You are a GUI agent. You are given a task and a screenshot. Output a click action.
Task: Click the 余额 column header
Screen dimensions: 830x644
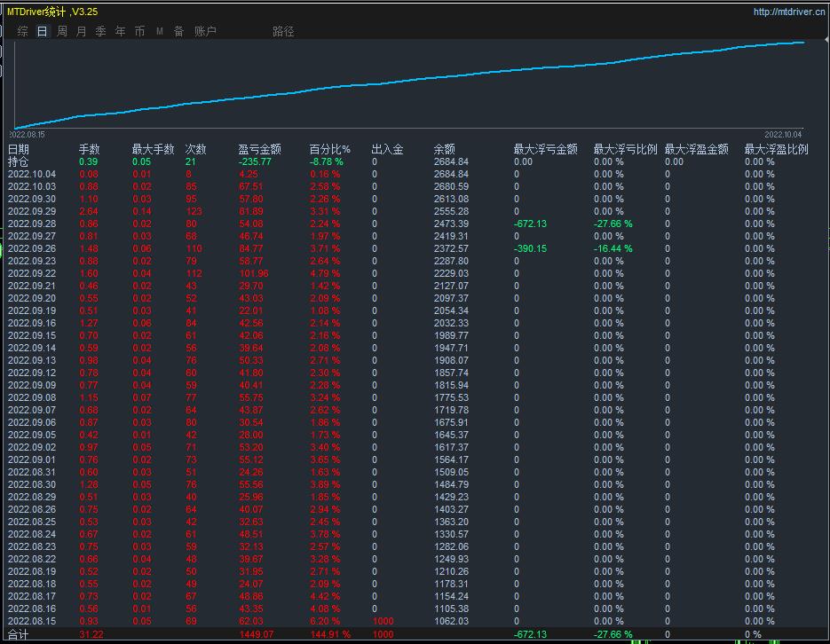[x=444, y=149]
